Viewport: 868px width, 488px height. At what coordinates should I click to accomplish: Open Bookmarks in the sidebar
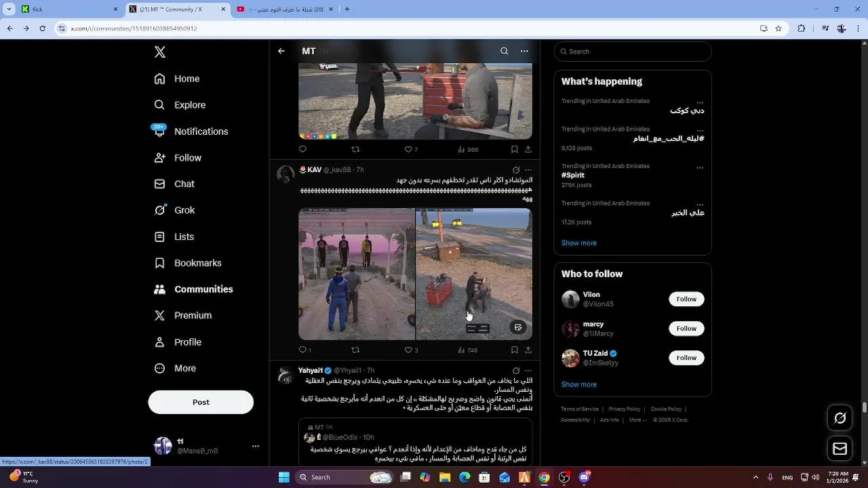point(188,263)
